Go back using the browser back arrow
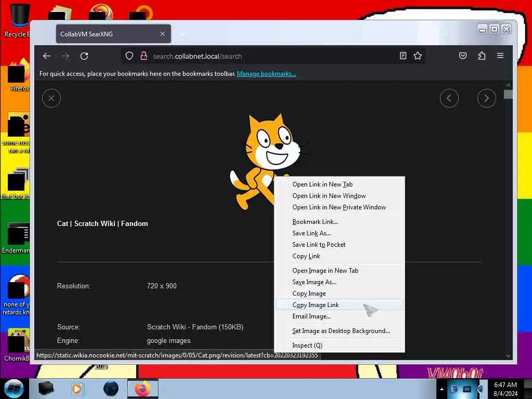 click(x=47, y=56)
